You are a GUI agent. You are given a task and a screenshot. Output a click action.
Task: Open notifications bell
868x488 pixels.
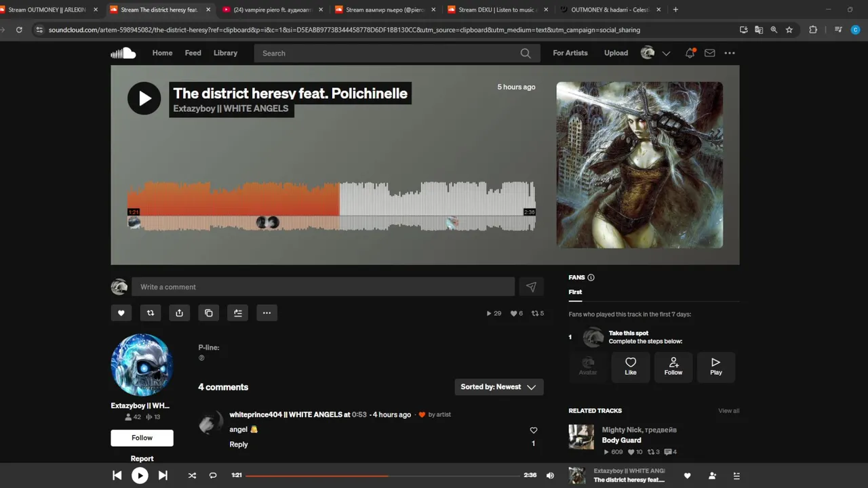[690, 53]
